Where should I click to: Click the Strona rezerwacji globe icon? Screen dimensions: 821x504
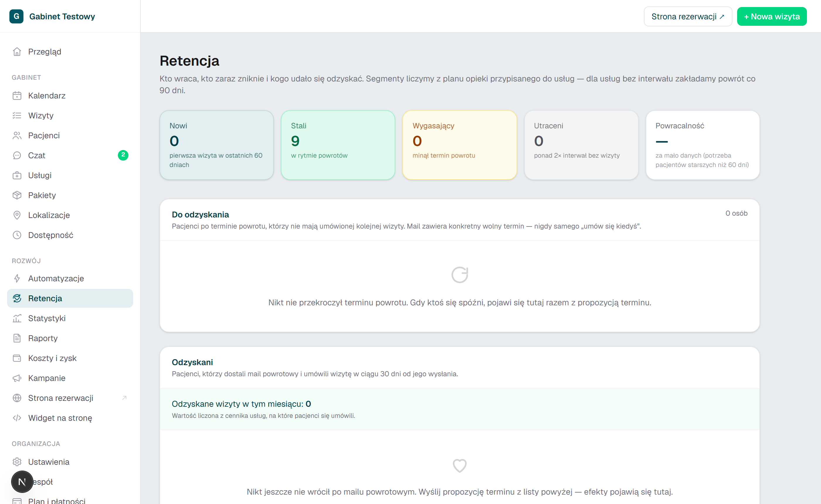[17, 398]
